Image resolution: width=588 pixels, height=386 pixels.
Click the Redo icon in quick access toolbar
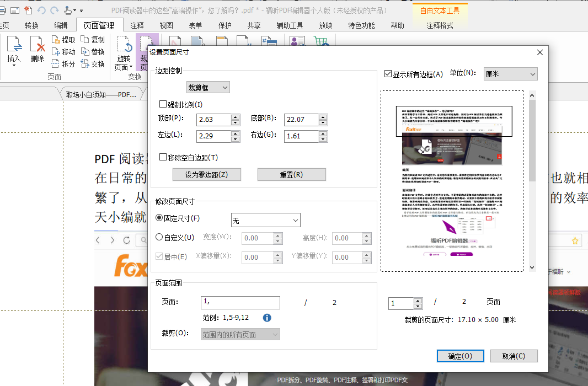click(55, 10)
